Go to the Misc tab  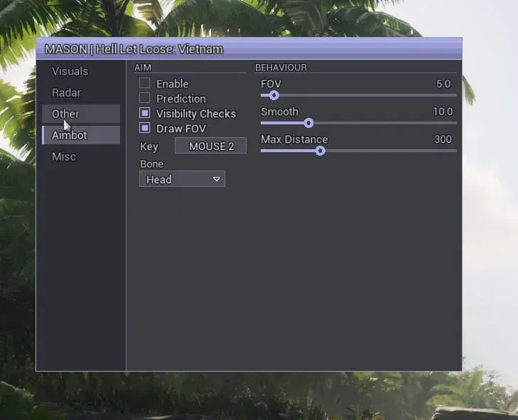tap(80, 156)
